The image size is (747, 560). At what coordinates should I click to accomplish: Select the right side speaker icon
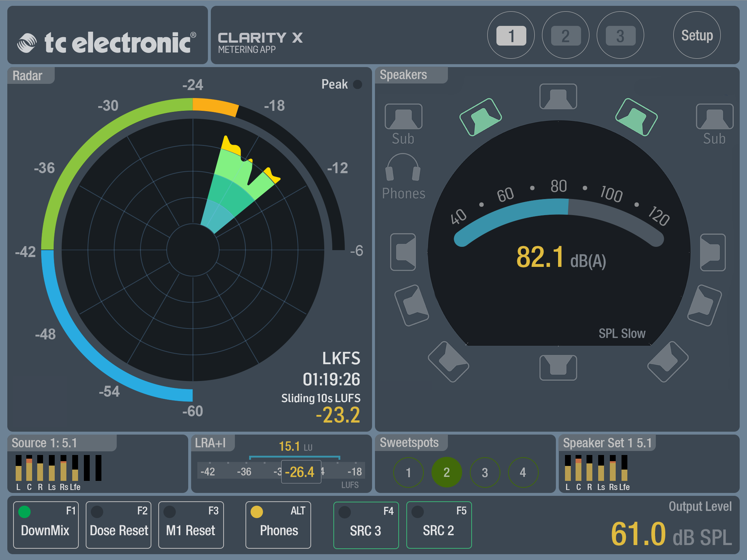[x=713, y=252]
